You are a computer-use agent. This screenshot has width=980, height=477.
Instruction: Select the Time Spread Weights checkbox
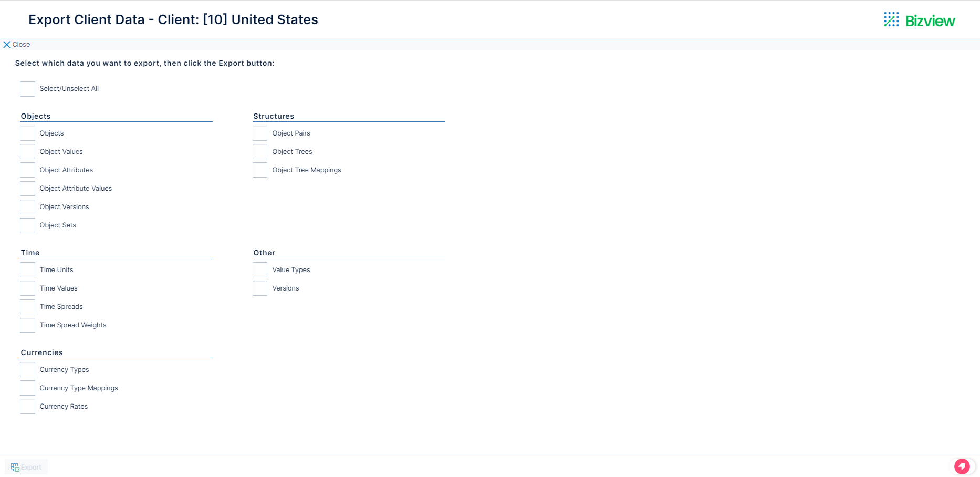(x=28, y=325)
